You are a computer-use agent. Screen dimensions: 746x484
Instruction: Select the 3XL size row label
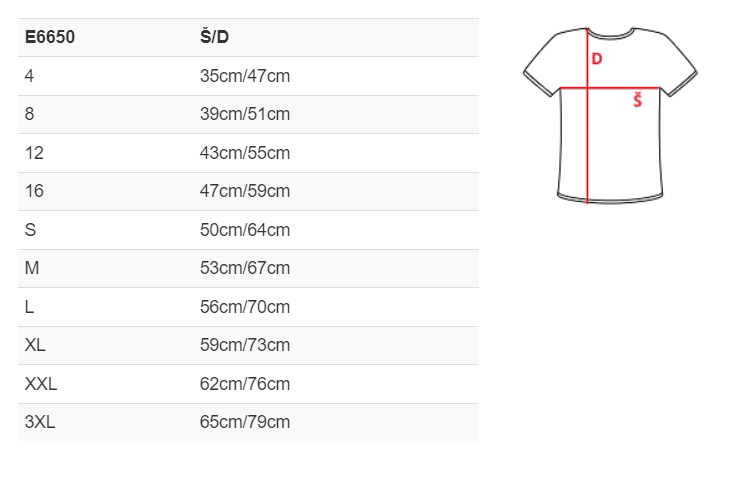pyautogui.click(x=40, y=422)
